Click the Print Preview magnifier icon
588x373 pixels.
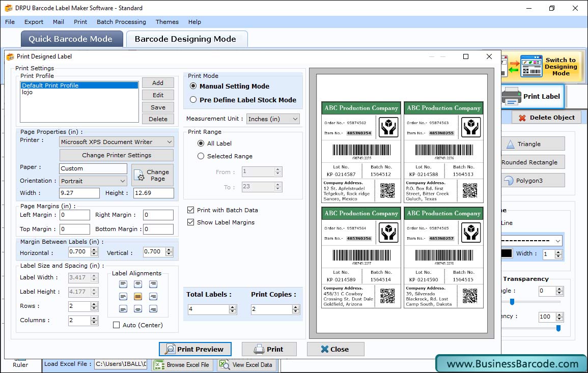170,349
